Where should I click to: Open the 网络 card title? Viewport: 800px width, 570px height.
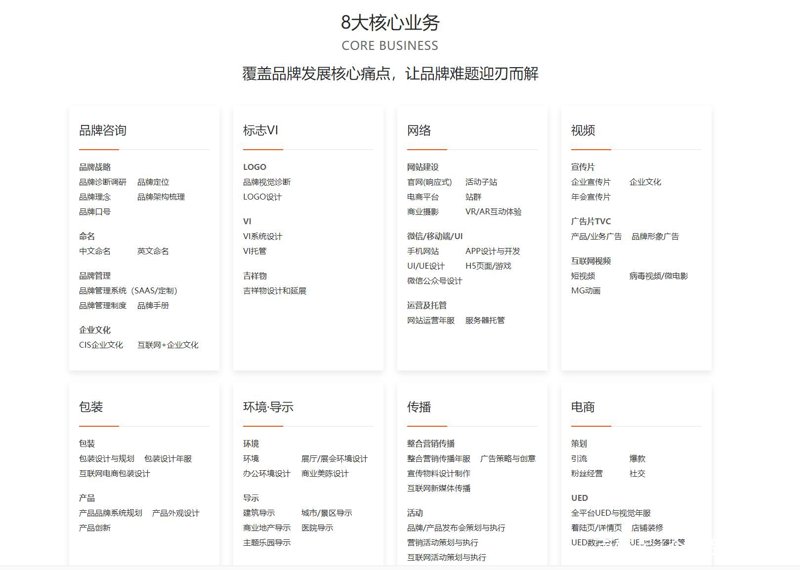point(419,131)
